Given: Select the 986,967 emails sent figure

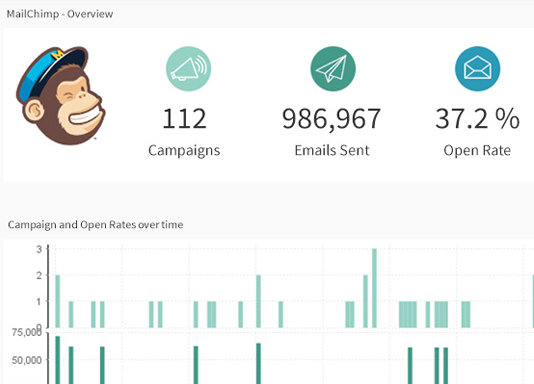Looking at the screenshot, I should click(331, 118).
